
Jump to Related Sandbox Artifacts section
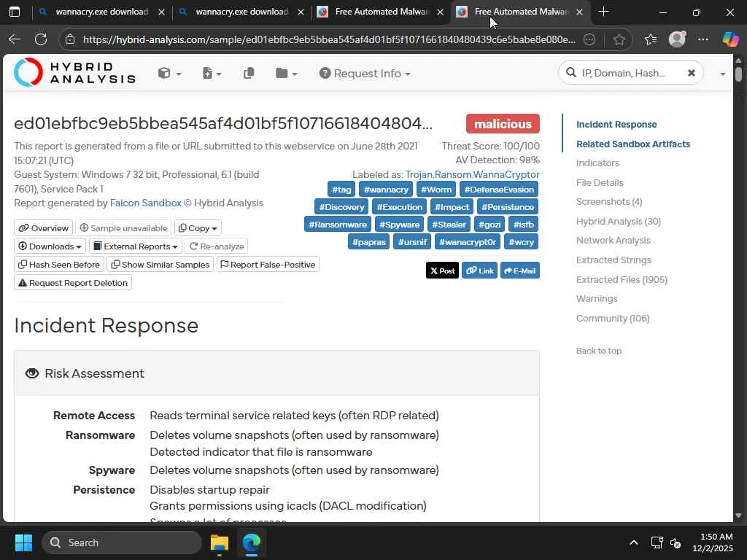[633, 144]
